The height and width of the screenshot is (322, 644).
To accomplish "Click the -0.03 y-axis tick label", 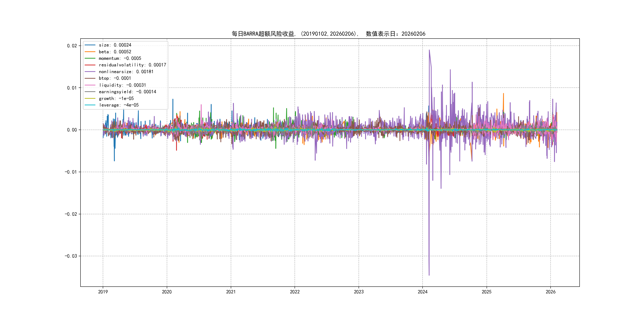I will 71,256.
